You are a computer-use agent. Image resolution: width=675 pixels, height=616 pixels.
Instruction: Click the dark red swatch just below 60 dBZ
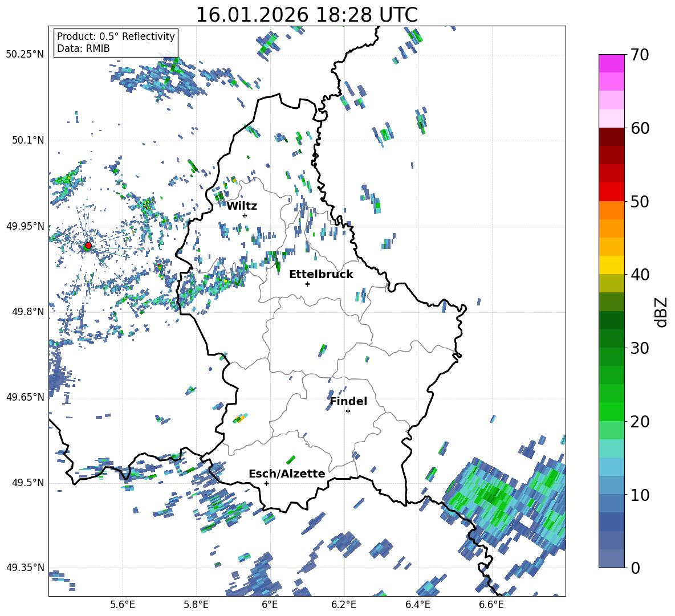pyautogui.click(x=611, y=137)
